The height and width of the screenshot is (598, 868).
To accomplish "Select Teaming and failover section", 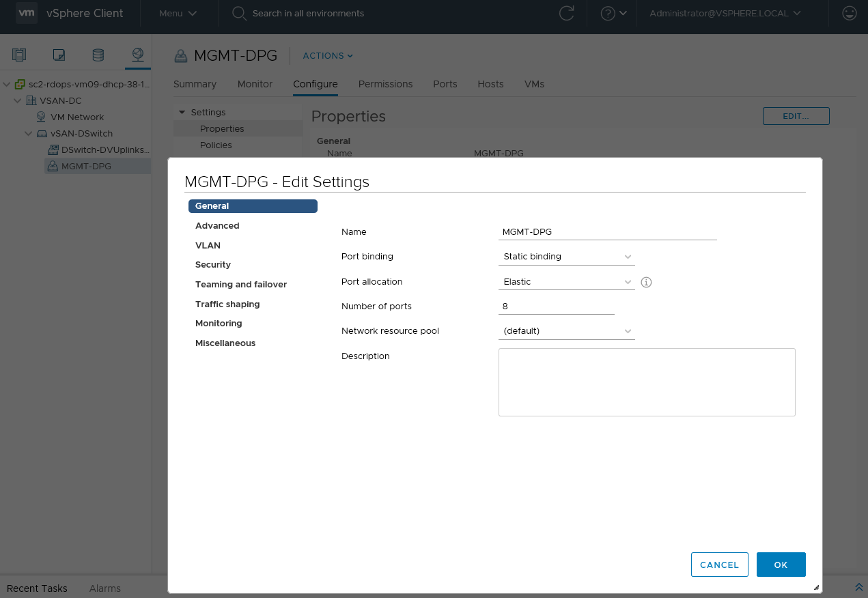I will click(241, 285).
